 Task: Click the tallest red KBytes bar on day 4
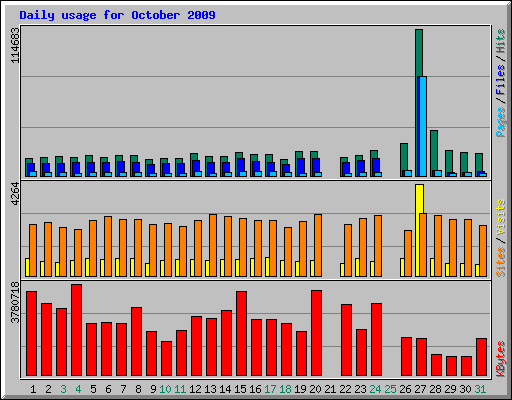coord(76,330)
